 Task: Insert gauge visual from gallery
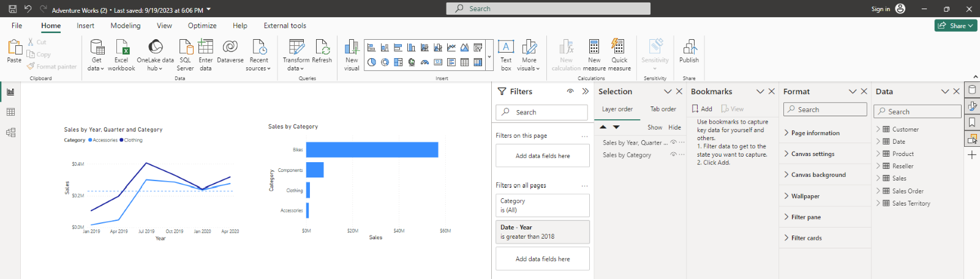424,62
